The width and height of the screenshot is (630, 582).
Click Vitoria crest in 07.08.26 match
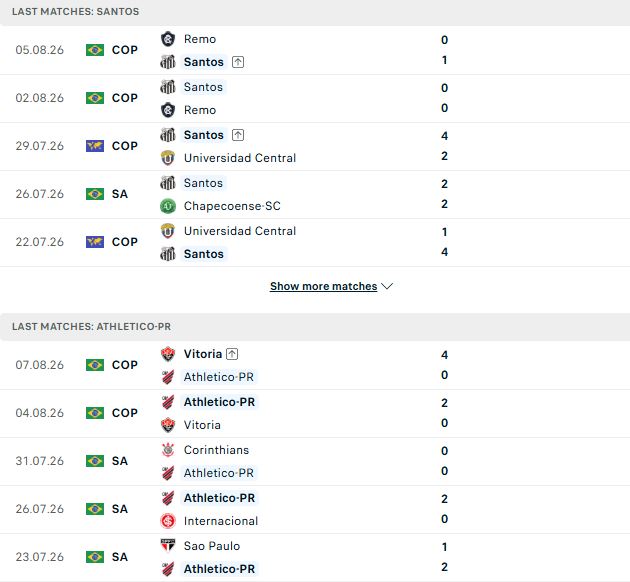[168, 354]
